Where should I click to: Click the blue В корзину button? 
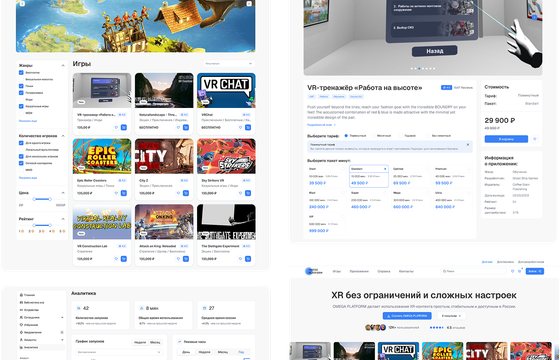[x=506, y=139]
